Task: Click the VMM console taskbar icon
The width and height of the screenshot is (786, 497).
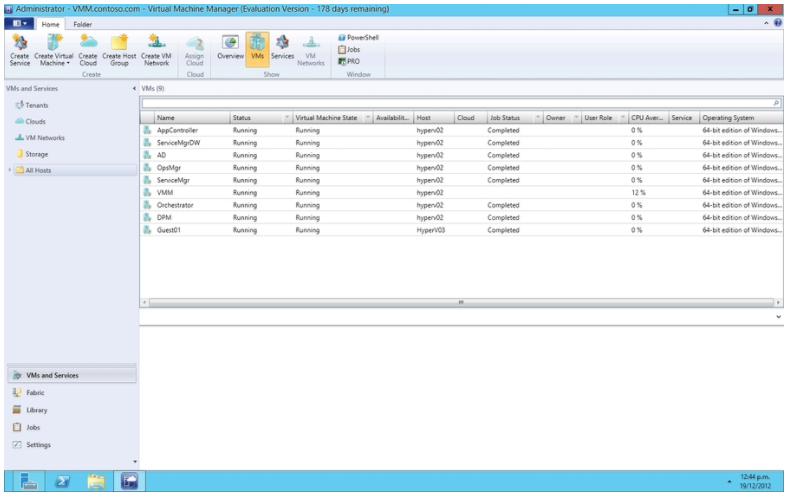Action: pos(129,481)
